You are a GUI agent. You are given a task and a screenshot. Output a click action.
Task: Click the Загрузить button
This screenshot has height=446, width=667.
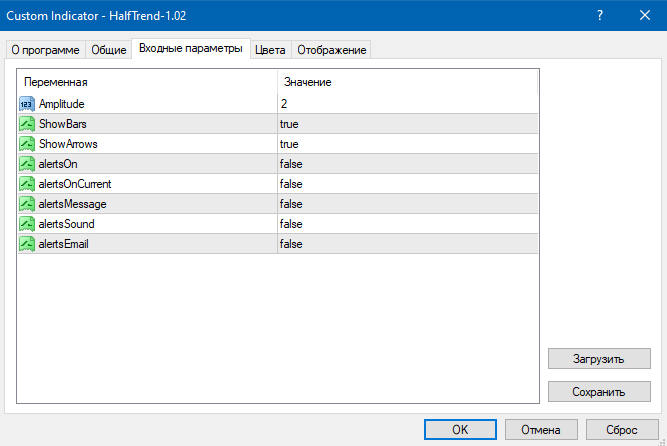[599, 359]
